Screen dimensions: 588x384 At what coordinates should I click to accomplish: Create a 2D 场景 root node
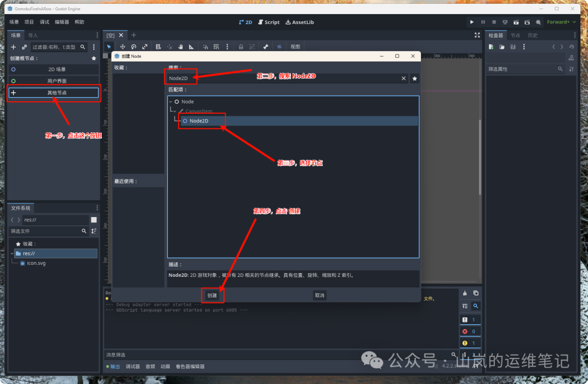pyautogui.click(x=53, y=69)
